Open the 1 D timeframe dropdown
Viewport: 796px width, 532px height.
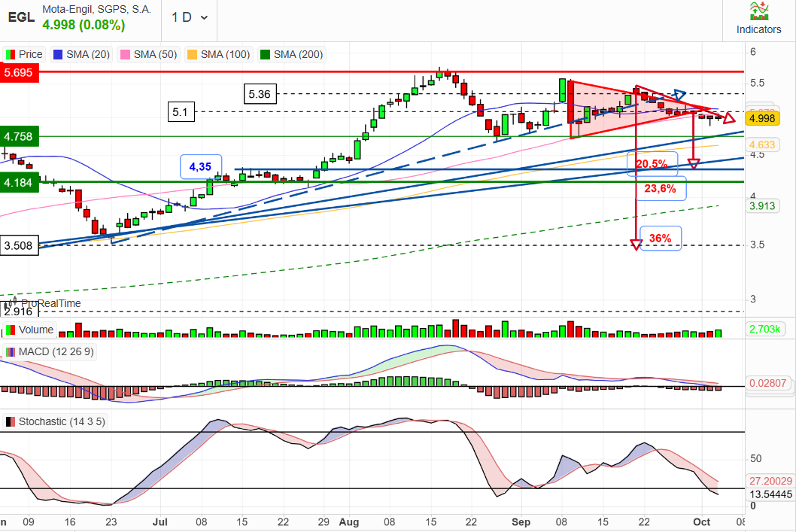coord(190,18)
